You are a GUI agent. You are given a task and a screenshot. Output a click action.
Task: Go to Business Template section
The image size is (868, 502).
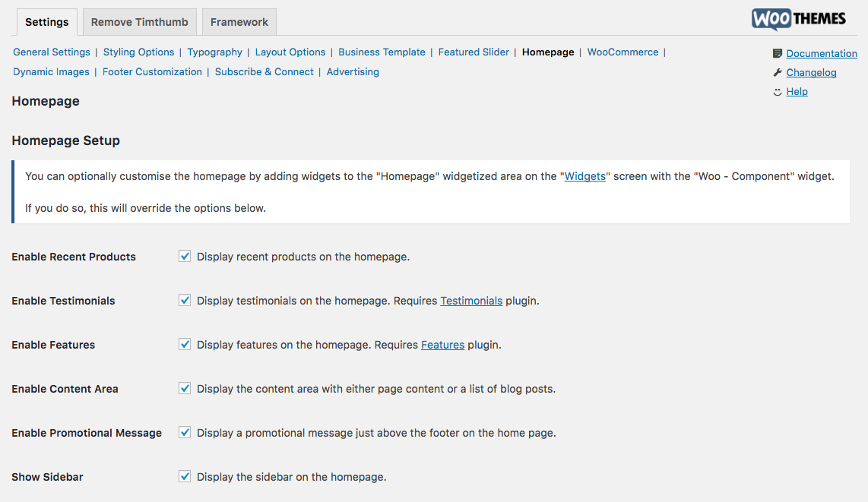382,52
